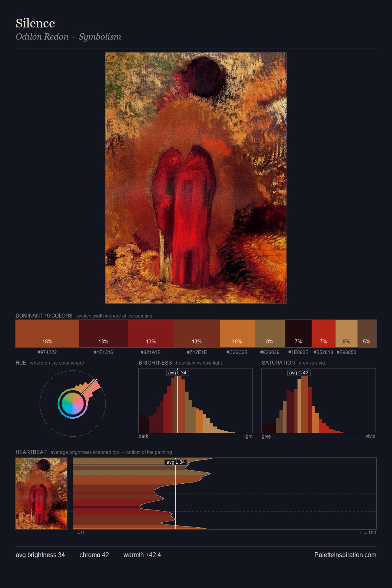Click hex code label #4E1316
Screen dimensions: 392x588
tap(103, 352)
